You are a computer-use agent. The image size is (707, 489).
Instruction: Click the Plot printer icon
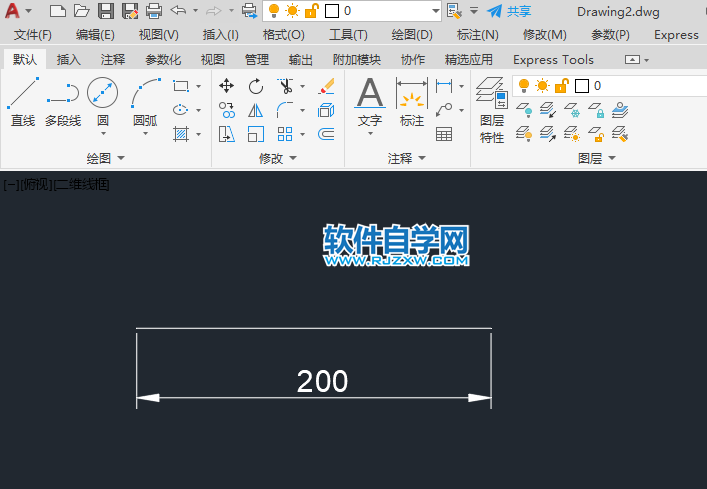click(x=154, y=11)
